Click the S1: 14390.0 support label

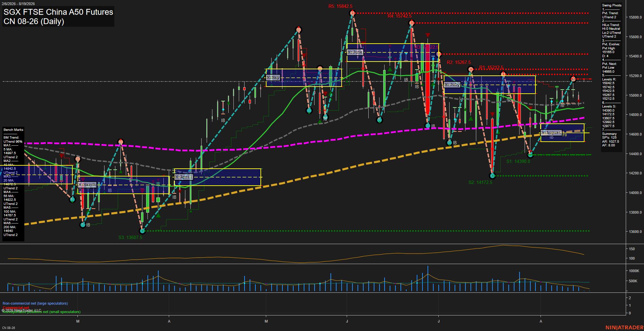(x=518, y=162)
